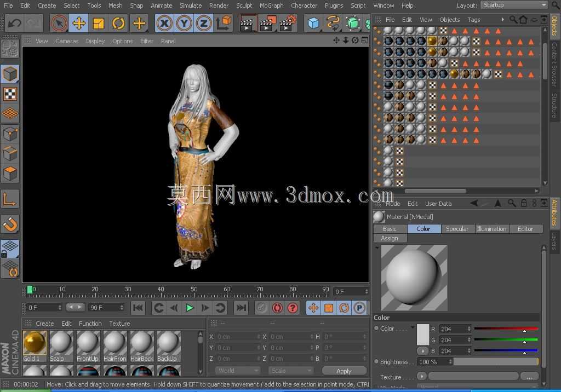Open the Layers side tab
This screenshot has height=392, width=561.
[x=554, y=241]
